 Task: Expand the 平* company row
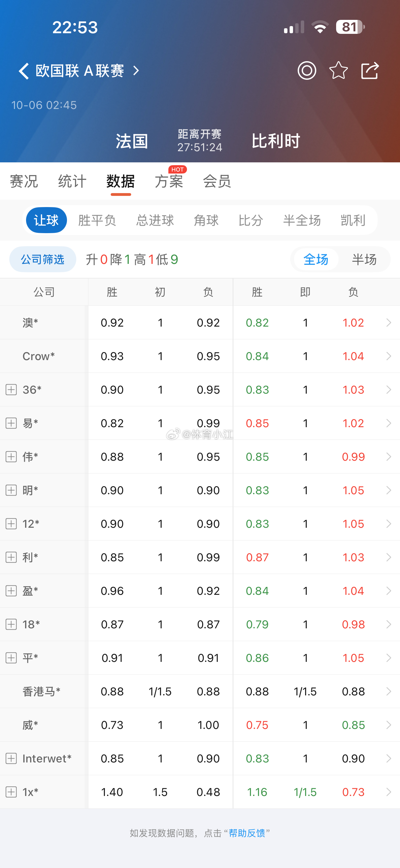11,658
